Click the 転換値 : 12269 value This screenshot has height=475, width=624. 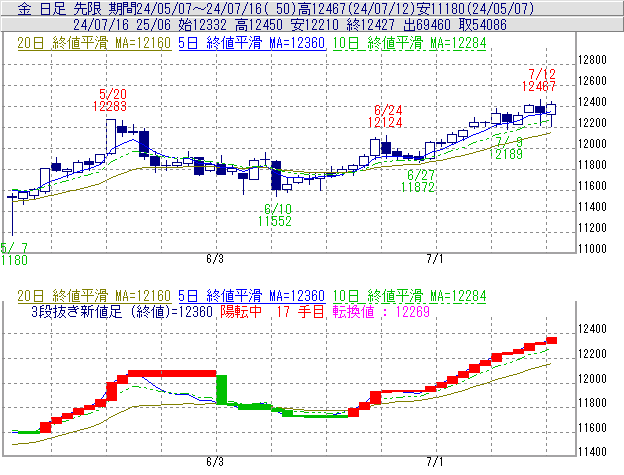pyautogui.click(x=381, y=311)
